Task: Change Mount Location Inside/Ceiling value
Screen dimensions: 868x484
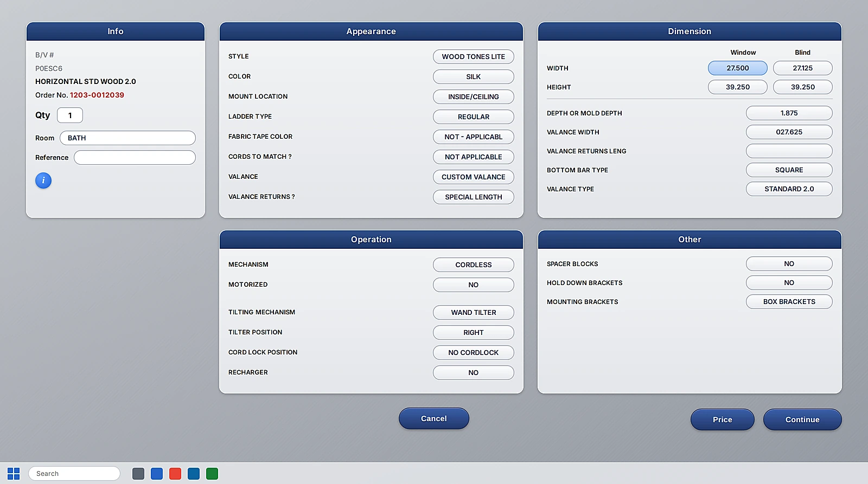Action: [x=474, y=97]
